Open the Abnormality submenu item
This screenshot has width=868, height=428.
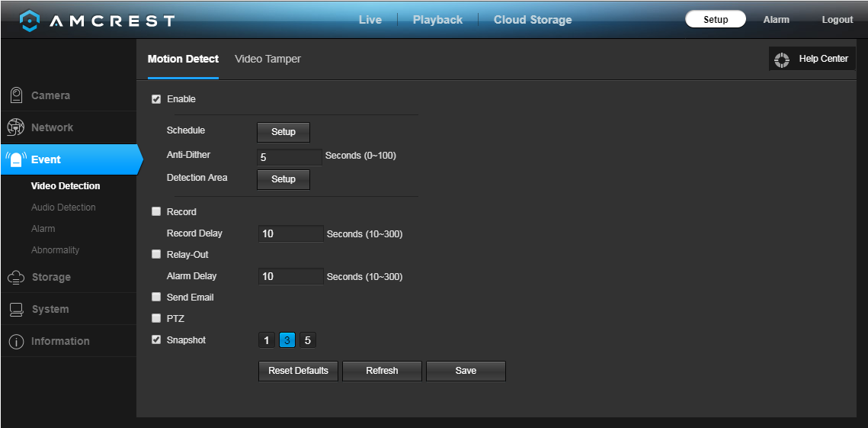coord(56,250)
